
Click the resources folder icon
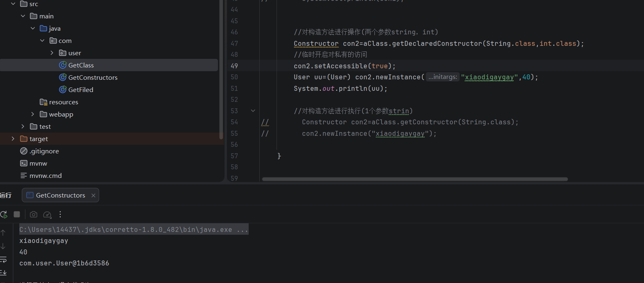(43, 102)
